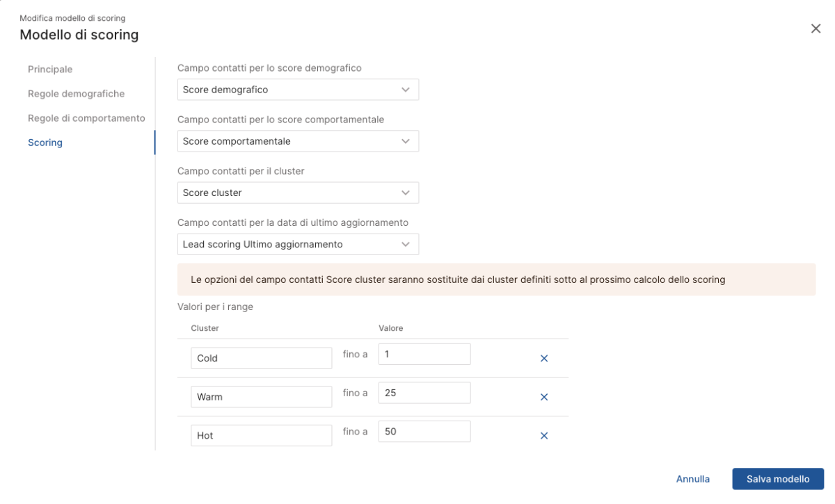Expand Lead scoring Ultimo aggiornamento dropdown

(298, 244)
